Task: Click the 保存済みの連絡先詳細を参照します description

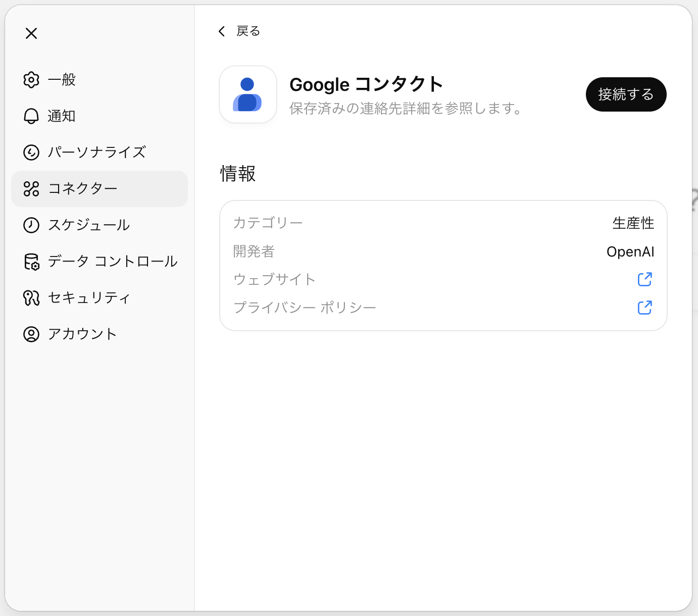Action: tap(407, 109)
